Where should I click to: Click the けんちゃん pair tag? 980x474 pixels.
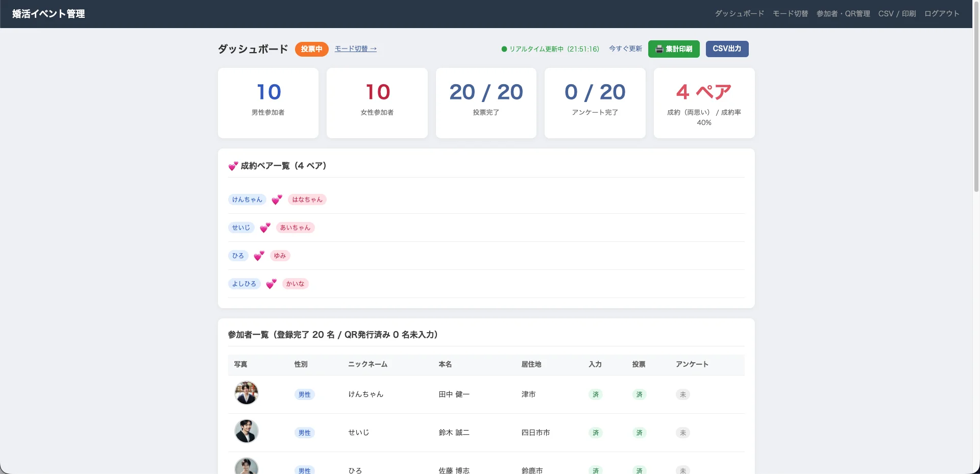pos(247,199)
